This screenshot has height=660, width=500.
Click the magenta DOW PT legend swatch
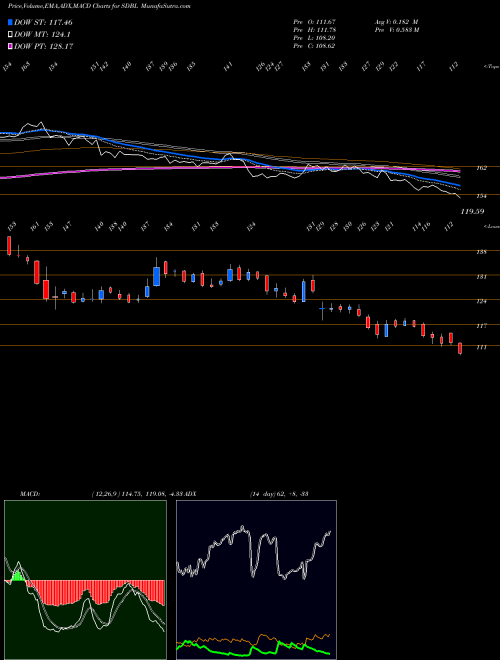pos(11,47)
